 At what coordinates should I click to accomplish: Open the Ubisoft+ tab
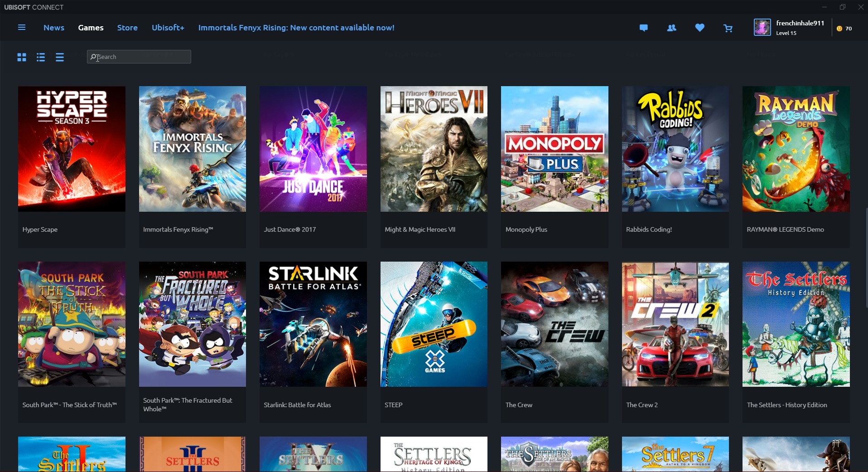pyautogui.click(x=168, y=28)
